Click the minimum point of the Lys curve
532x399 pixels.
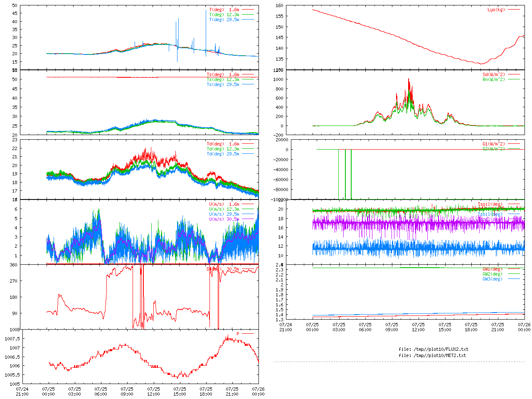481,64
